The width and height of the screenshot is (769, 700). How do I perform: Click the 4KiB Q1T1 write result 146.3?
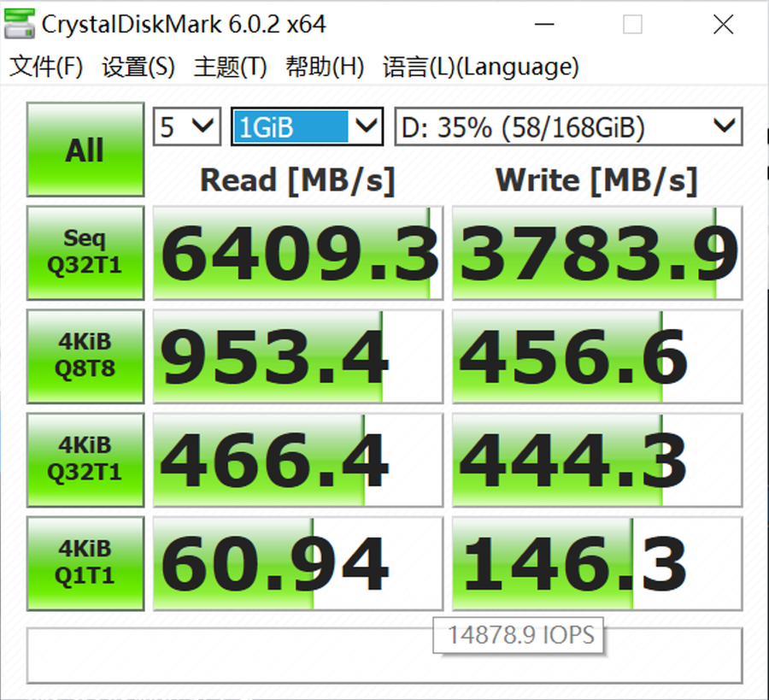(597, 563)
